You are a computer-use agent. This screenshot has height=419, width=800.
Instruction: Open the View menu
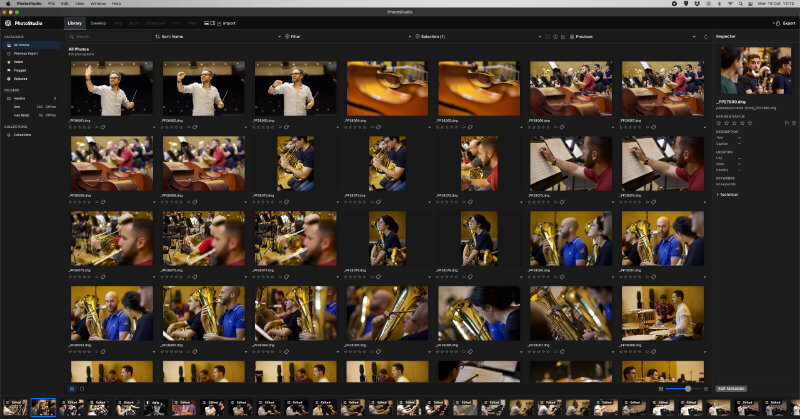click(x=80, y=4)
